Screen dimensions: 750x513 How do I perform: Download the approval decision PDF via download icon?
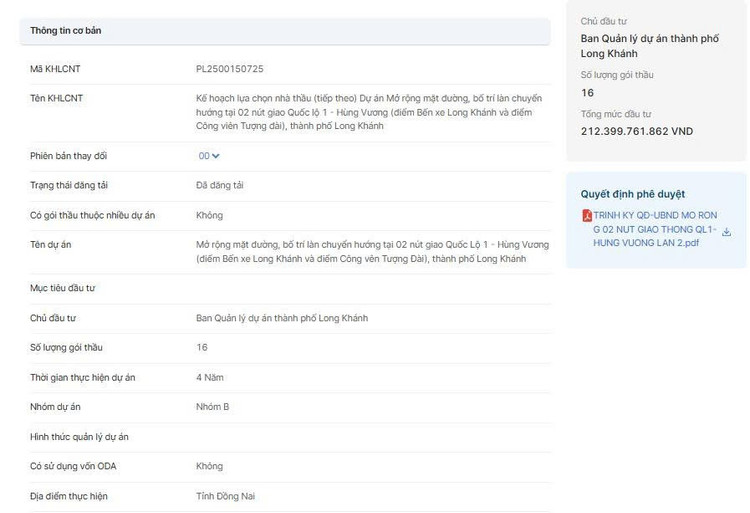pos(726,232)
